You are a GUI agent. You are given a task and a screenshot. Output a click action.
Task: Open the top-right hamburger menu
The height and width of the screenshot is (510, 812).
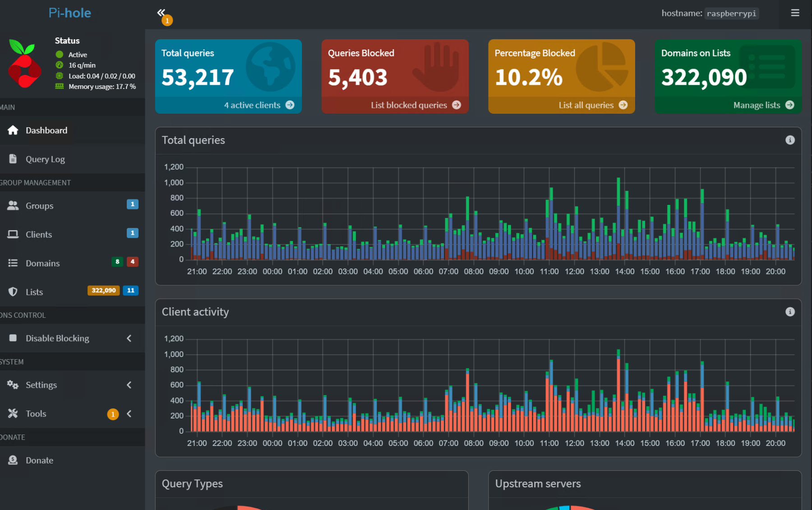point(795,13)
